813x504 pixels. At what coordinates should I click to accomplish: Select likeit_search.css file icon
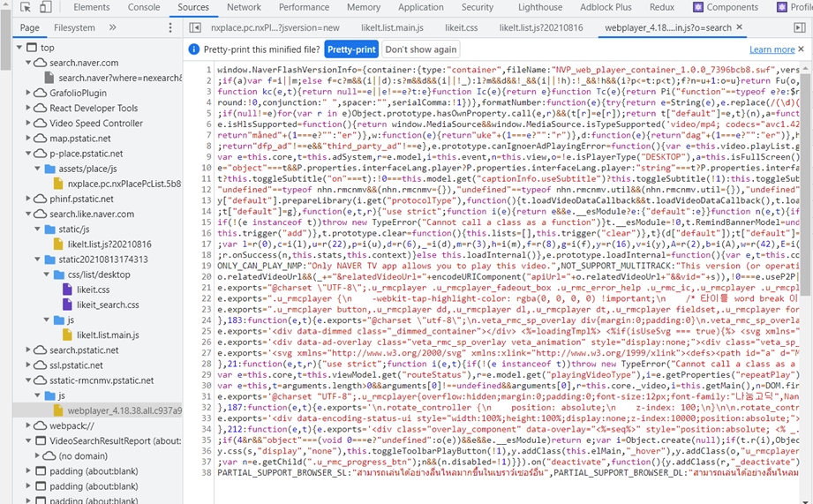67,305
